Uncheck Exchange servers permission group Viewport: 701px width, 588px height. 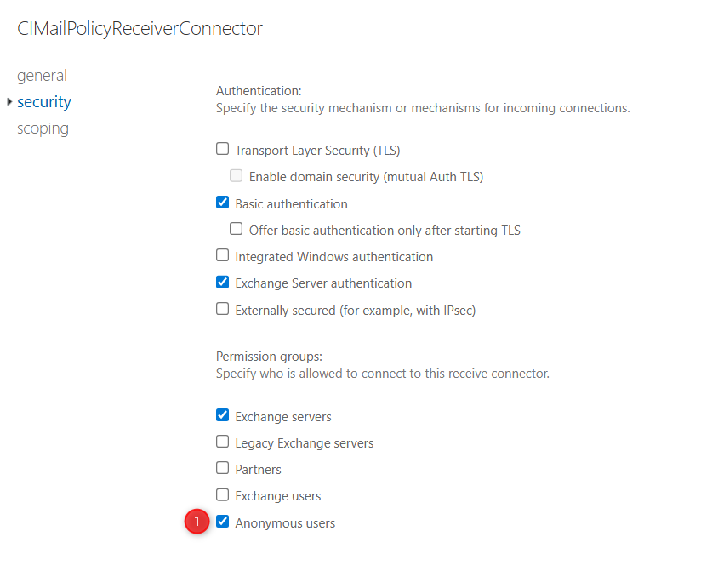[223, 415]
